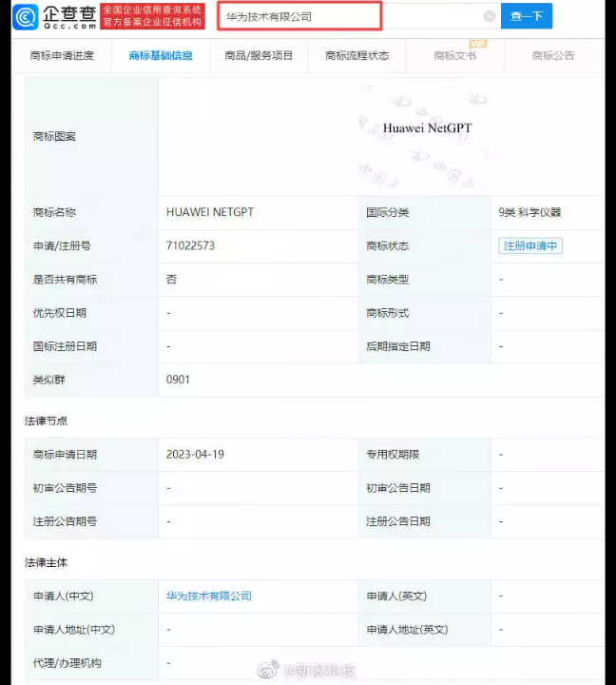616x685 pixels.
Task: Click the Qcc logo icon
Action: click(26, 16)
